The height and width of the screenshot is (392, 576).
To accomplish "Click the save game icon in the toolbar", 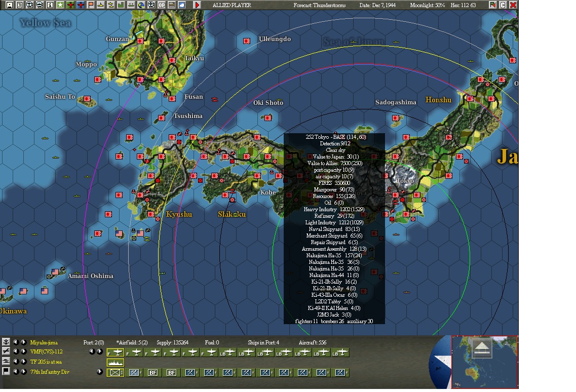I will coord(9,6).
